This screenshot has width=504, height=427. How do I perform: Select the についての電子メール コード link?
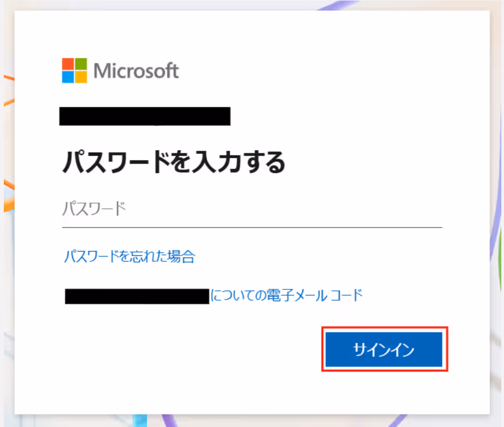pos(287,295)
